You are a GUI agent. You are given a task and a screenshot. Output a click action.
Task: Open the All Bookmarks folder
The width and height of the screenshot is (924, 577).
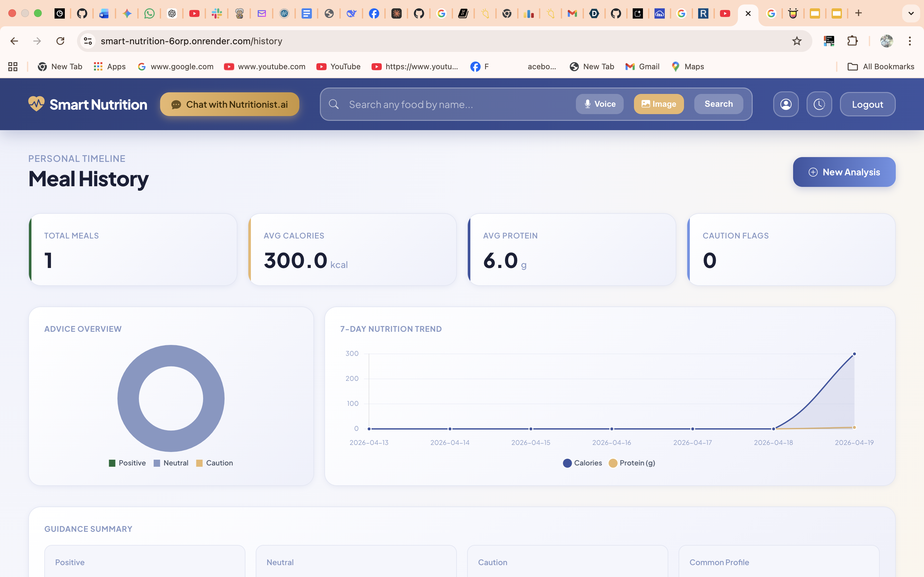[880, 67]
